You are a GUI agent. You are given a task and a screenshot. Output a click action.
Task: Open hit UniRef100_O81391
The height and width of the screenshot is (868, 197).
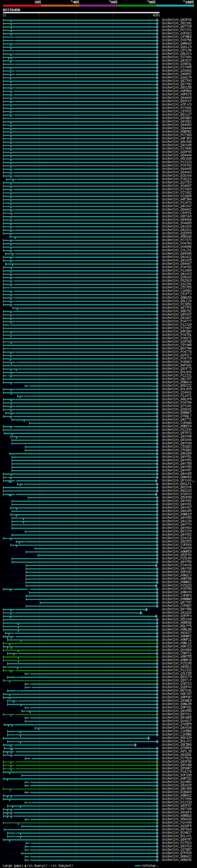pyautogui.click(x=177, y=23)
